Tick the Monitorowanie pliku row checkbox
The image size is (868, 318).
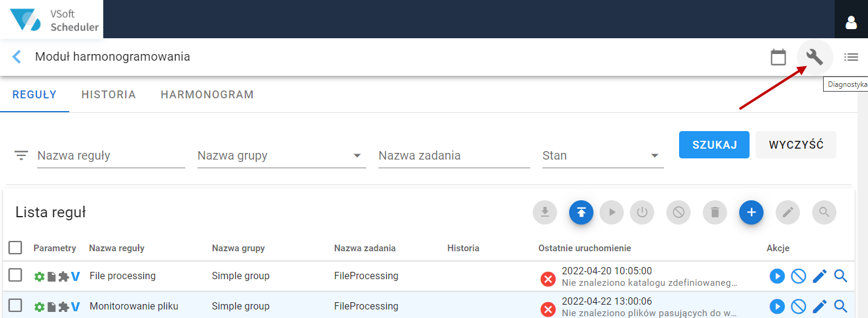pyautogui.click(x=15, y=305)
